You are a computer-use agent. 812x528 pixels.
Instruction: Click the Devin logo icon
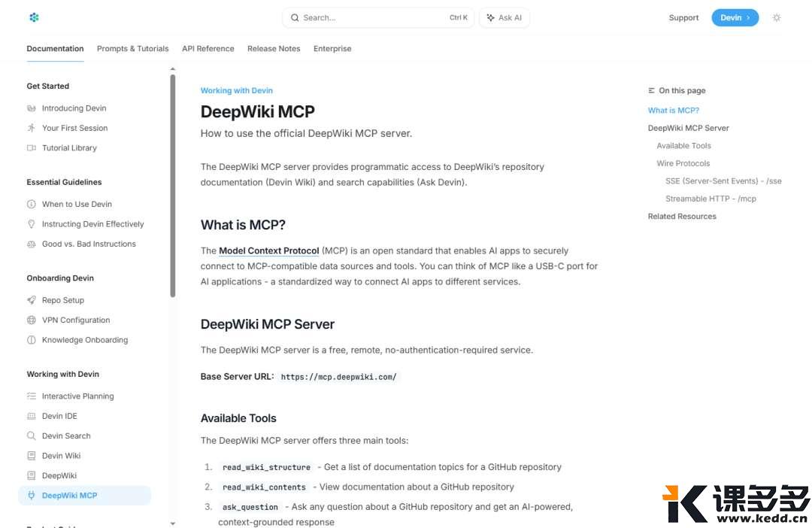[34, 17]
